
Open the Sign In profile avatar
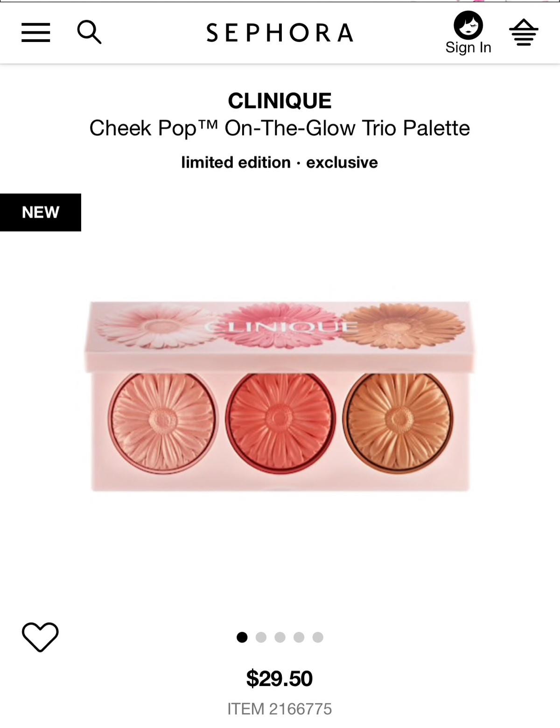[468, 25]
